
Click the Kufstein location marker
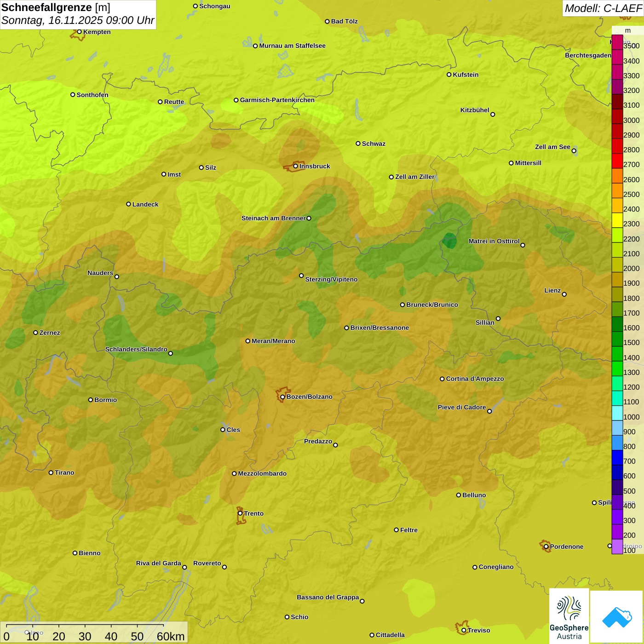(x=449, y=75)
